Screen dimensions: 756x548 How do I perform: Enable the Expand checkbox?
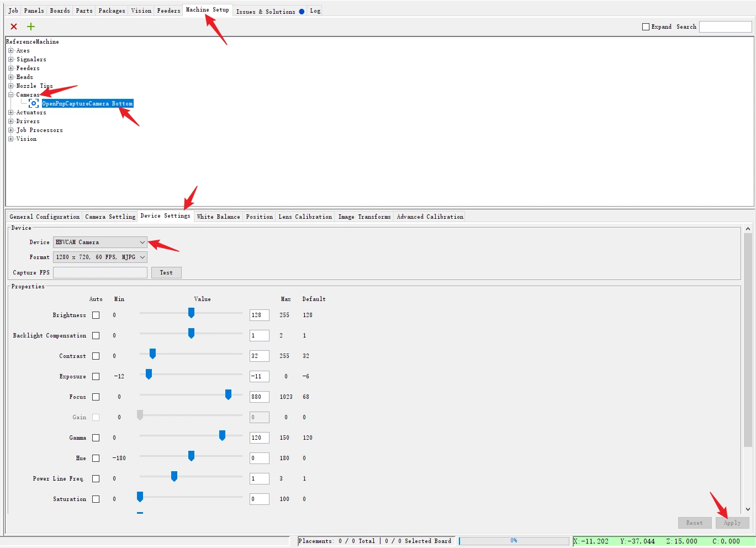click(x=646, y=27)
